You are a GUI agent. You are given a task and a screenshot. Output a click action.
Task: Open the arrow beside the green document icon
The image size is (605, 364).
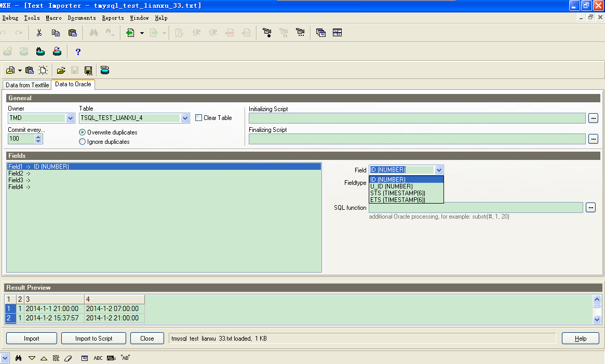(x=142, y=33)
